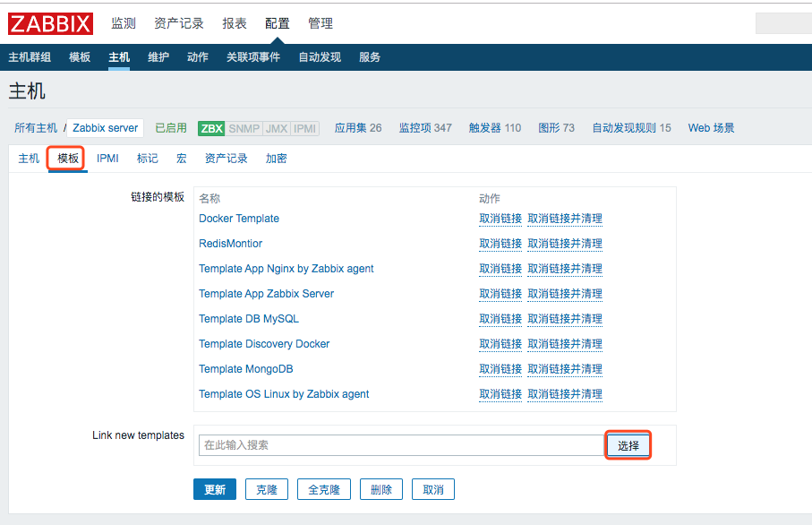Screen dimensions: 812x525
Task: Click the 选择 button
Action: (x=628, y=445)
